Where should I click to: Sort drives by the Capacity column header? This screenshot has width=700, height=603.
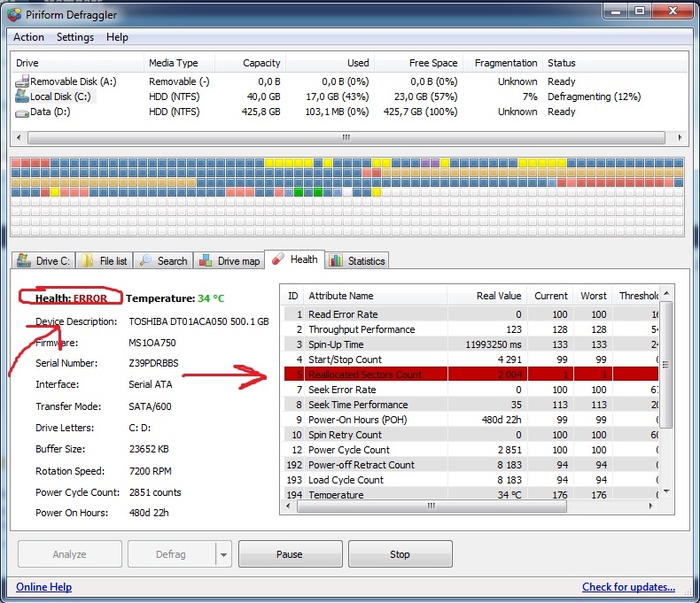[251, 63]
